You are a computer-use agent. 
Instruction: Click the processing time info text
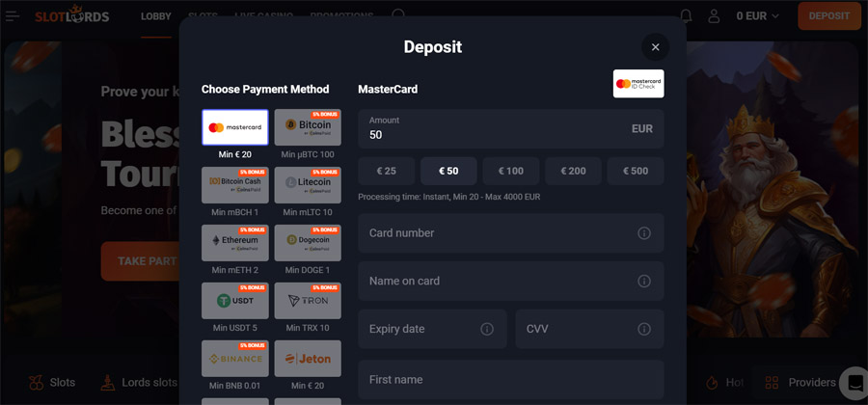448,197
